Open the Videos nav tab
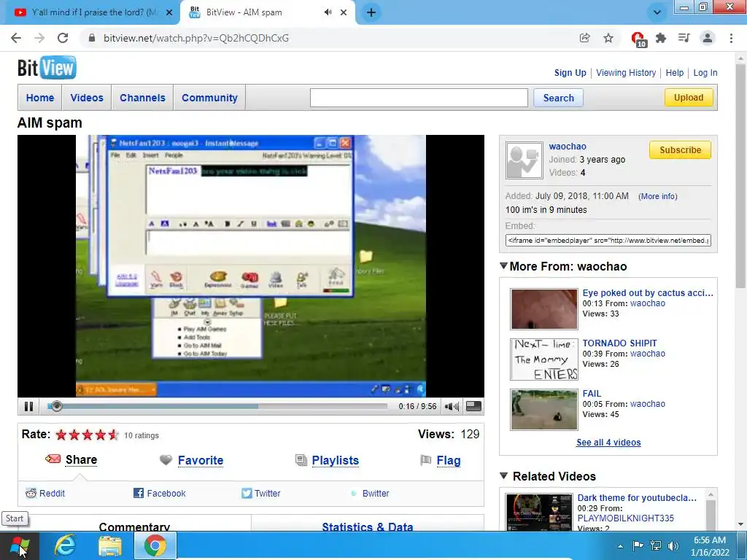747x560 pixels. [x=87, y=98]
